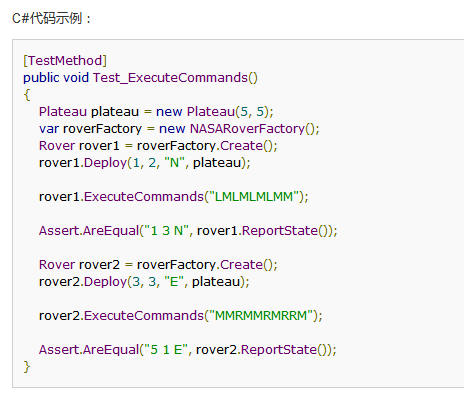The width and height of the screenshot is (464, 405).
Task: Click the closing curly brace of the method
Action: [27, 367]
